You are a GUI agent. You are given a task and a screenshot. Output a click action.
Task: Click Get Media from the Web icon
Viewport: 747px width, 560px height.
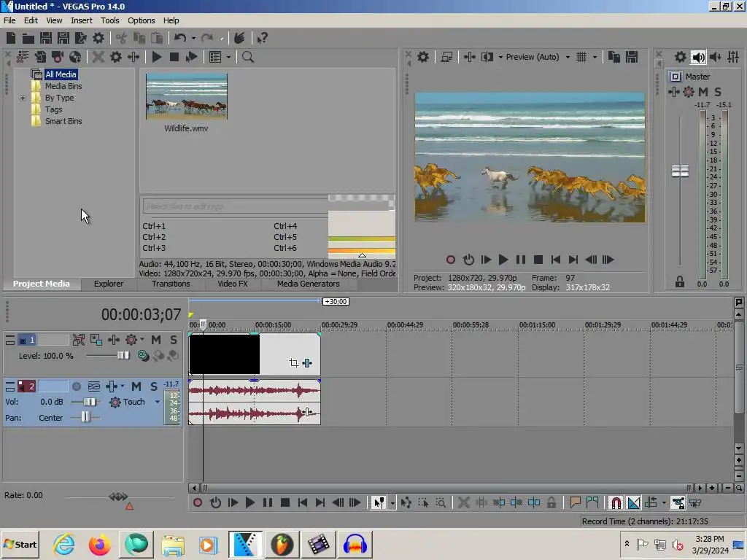(75, 57)
